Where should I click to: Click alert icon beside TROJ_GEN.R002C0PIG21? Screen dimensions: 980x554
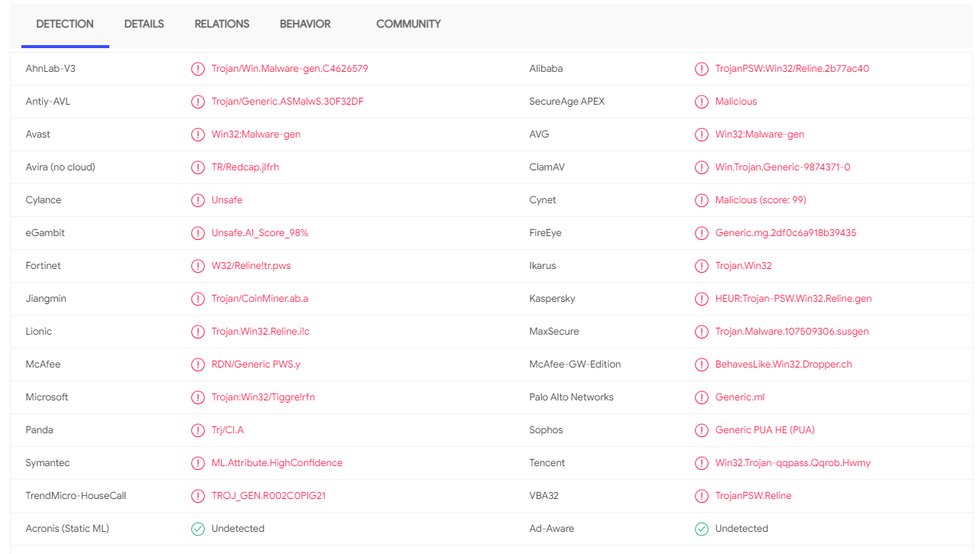tap(198, 496)
